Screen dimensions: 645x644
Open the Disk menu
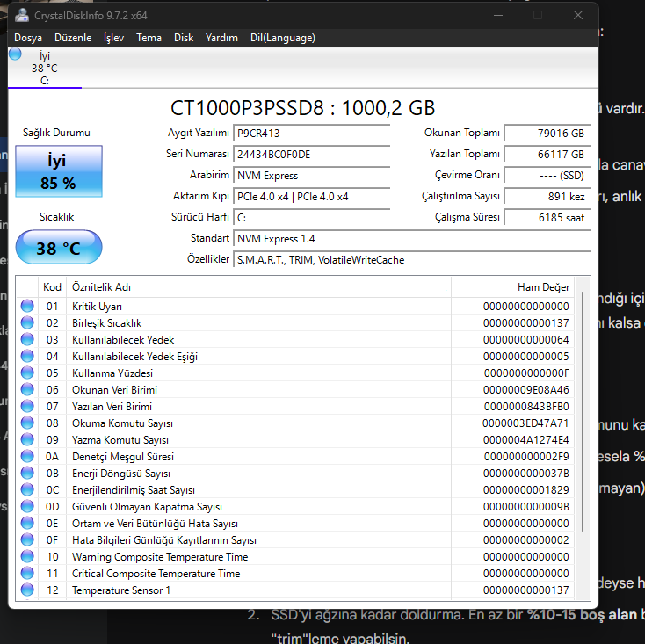click(x=184, y=38)
